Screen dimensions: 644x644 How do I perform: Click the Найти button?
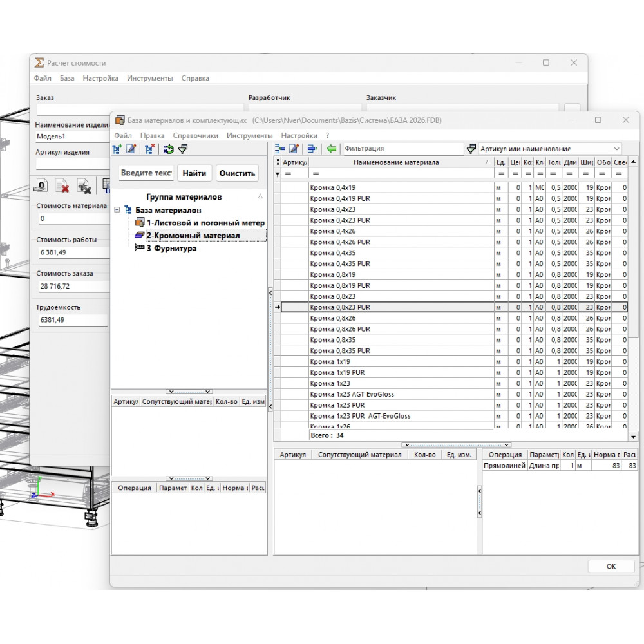[x=194, y=173]
